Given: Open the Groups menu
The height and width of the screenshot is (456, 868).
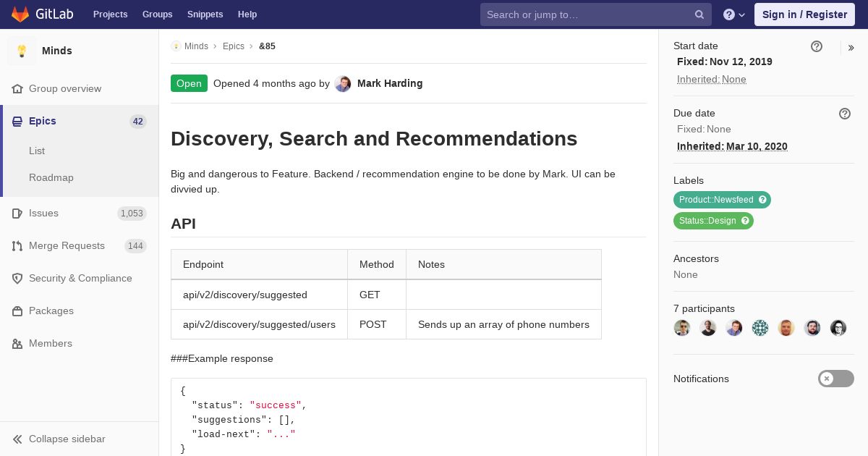Looking at the screenshot, I should 157,14.
